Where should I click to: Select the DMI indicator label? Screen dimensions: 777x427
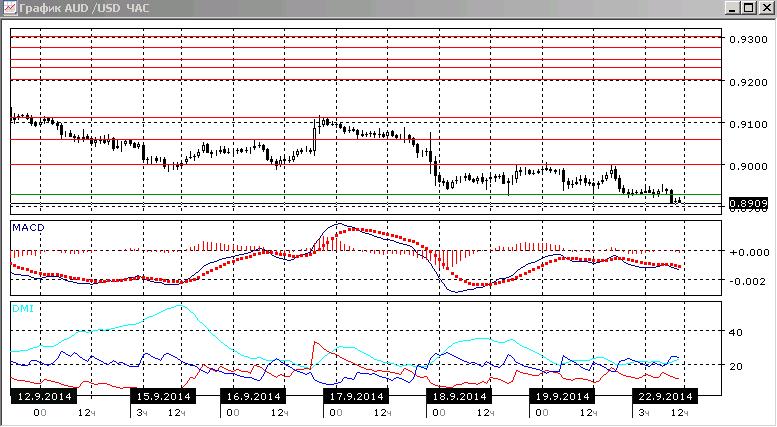[22, 309]
